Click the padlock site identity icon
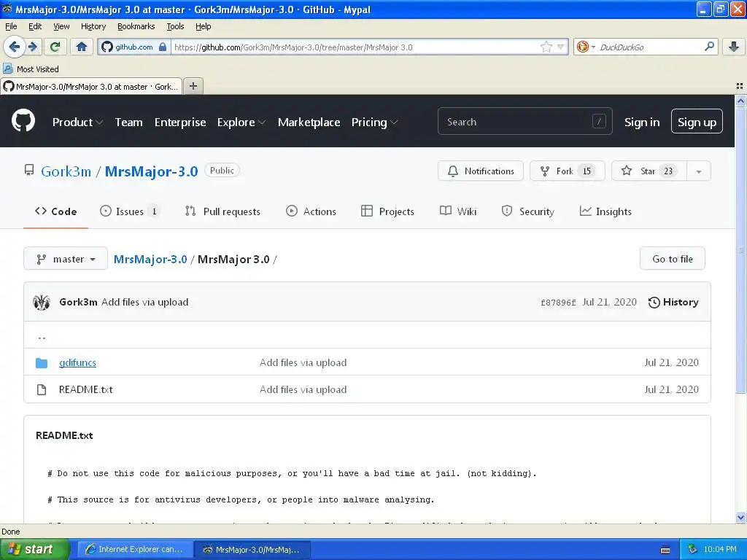747x560 pixels. click(x=163, y=47)
